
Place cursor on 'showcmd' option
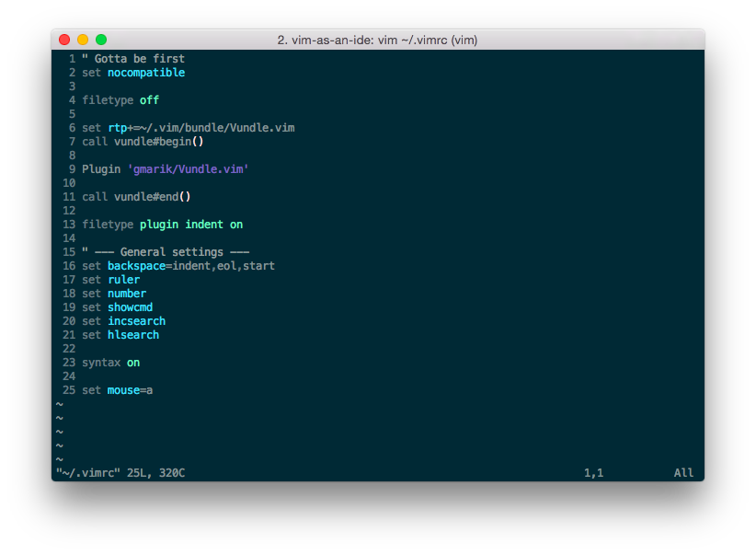click(131, 307)
